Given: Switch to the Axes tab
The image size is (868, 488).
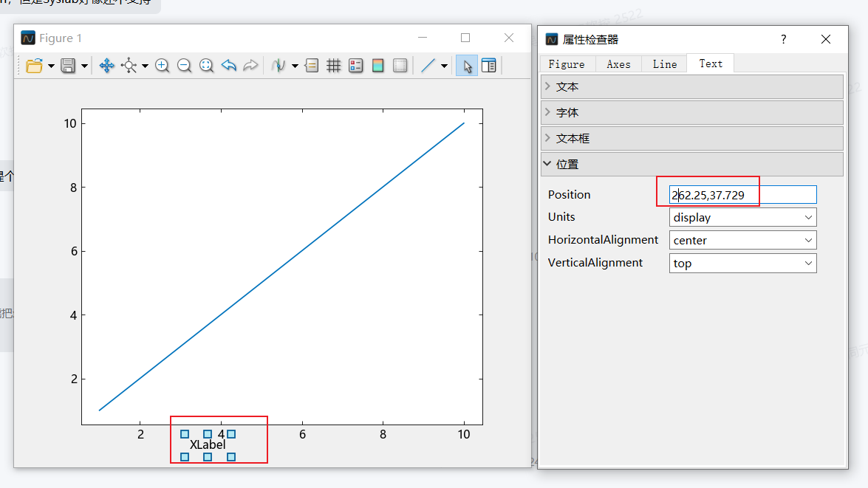Looking at the screenshot, I should 618,64.
